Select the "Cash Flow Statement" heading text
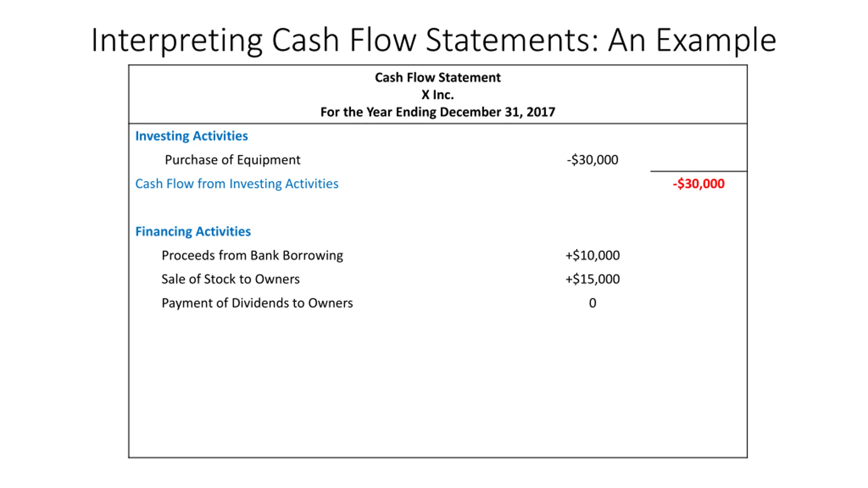868x488 pixels. (437, 77)
